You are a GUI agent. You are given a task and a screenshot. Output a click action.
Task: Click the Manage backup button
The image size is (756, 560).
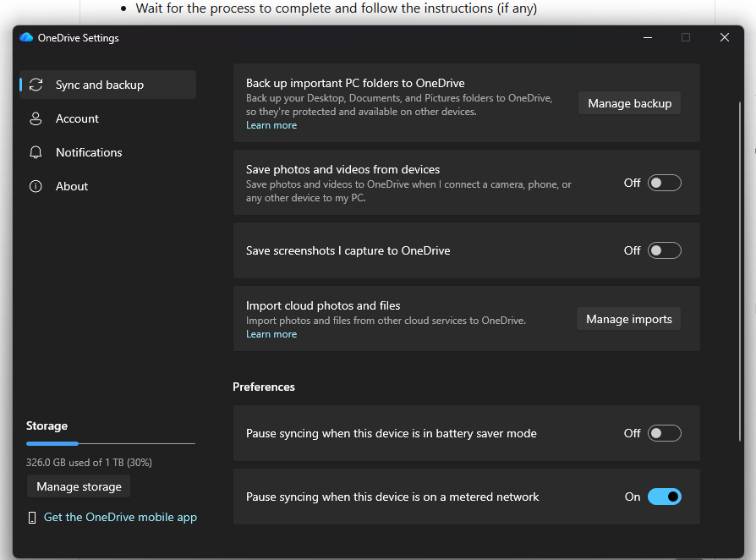[629, 103]
